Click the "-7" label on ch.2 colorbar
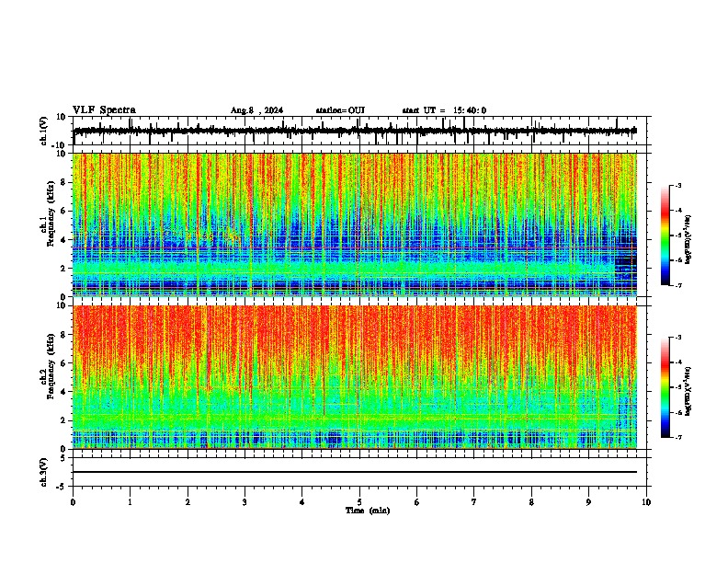 (677, 438)
